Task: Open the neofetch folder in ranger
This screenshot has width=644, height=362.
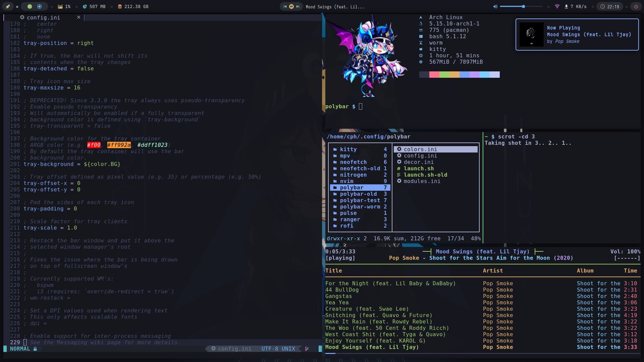Action: pyautogui.click(x=360, y=162)
